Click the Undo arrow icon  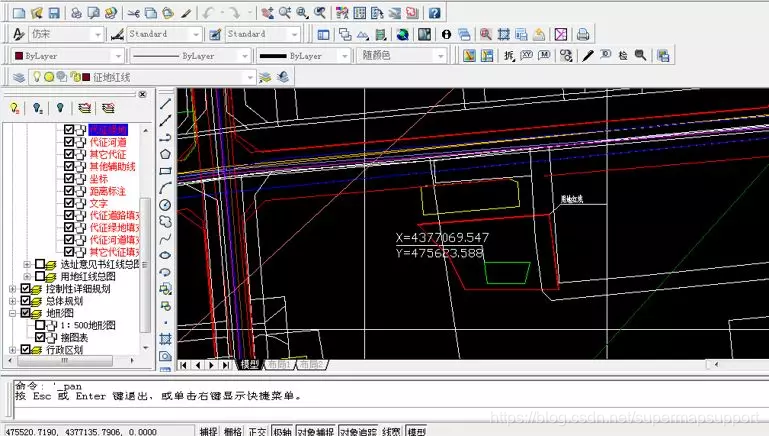[209, 13]
